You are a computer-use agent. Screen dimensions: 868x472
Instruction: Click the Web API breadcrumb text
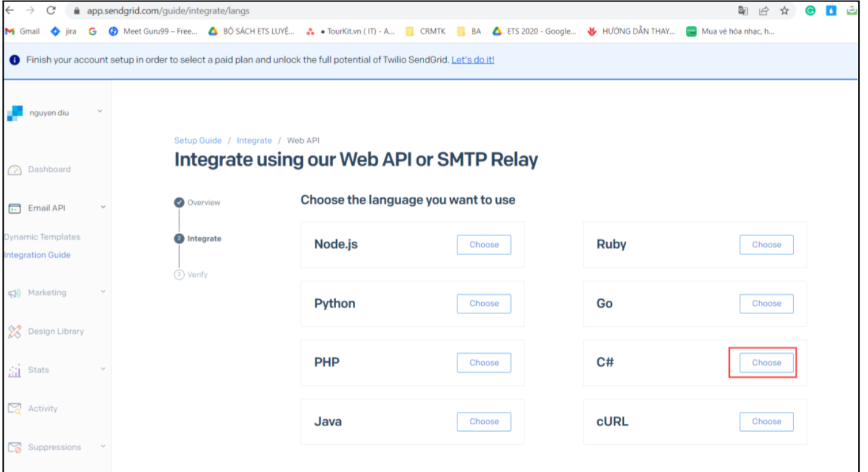pos(303,141)
